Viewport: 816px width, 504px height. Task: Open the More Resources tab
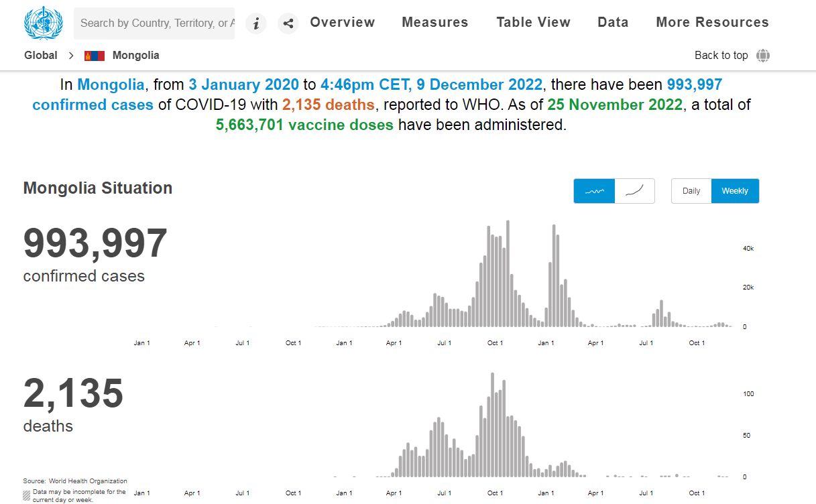pos(713,22)
